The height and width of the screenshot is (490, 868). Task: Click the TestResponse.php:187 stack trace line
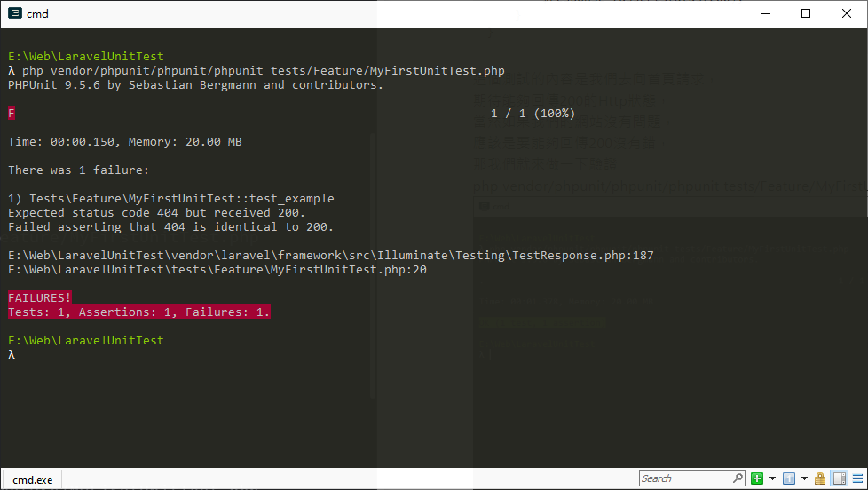330,256
